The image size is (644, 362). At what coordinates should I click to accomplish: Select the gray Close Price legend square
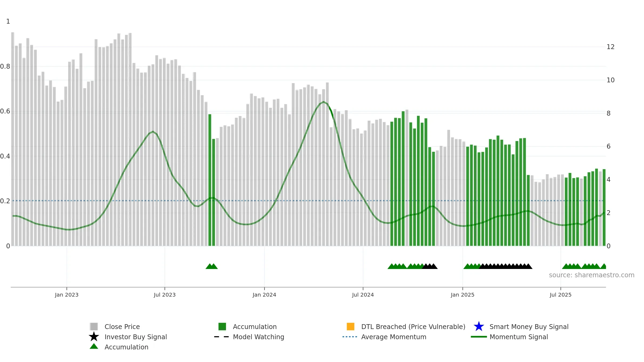[94, 327]
